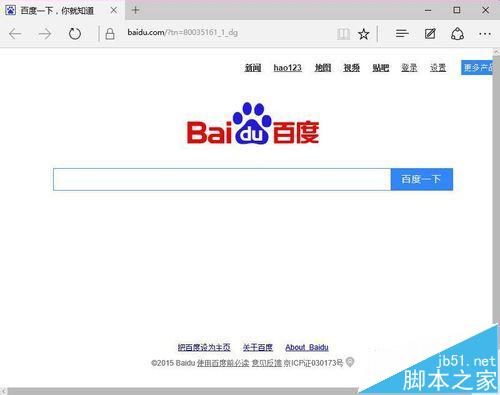Click the horizontal scrollbar left arrow

(x=3, y=391)
